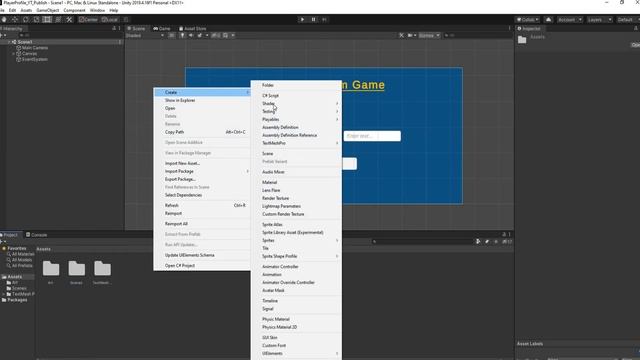This screenshot has width=640, height=360.
Task: Choose Physic Material 2D entry
Action: [296, 327]
